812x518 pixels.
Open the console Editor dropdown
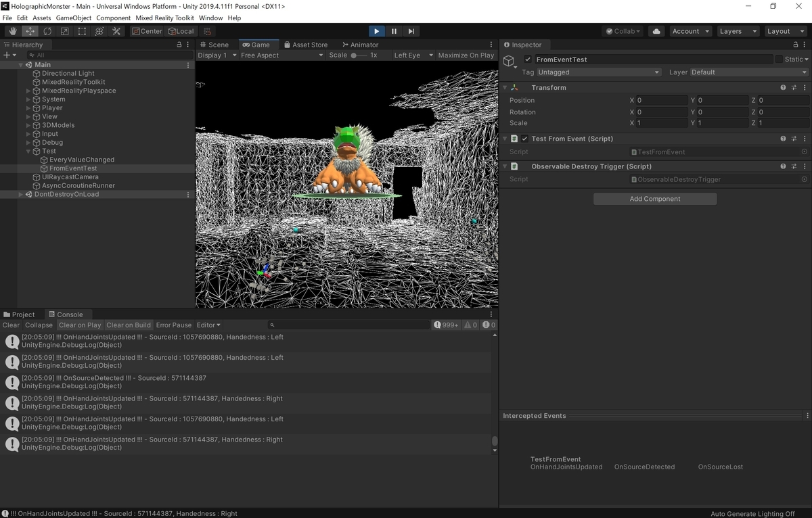[x=208, y=325]
